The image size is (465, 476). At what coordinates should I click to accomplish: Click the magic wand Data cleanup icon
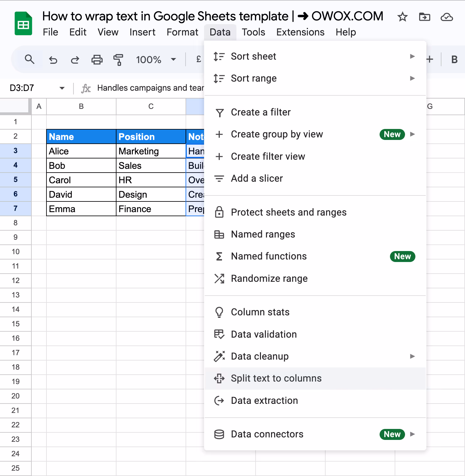click(219, 356)
